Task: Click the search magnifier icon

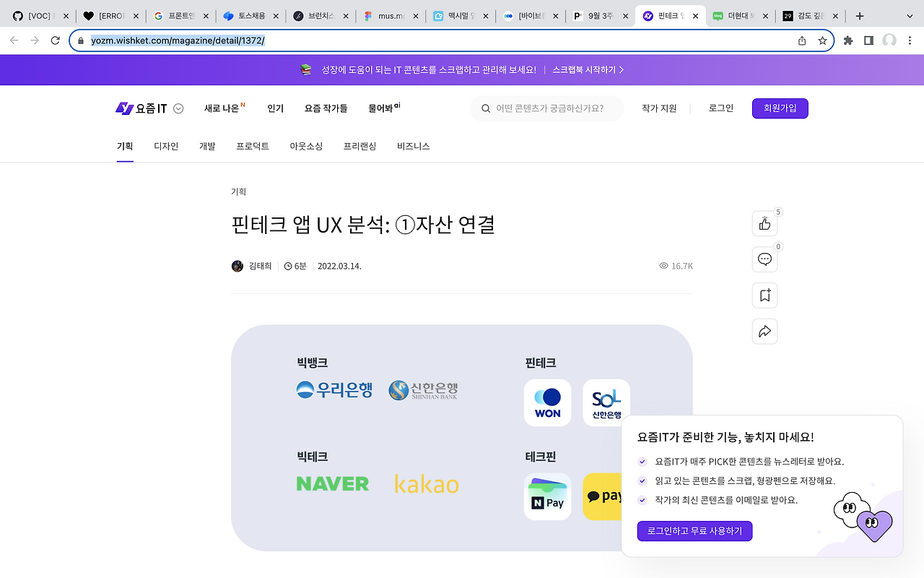Action: click(485, 108)
